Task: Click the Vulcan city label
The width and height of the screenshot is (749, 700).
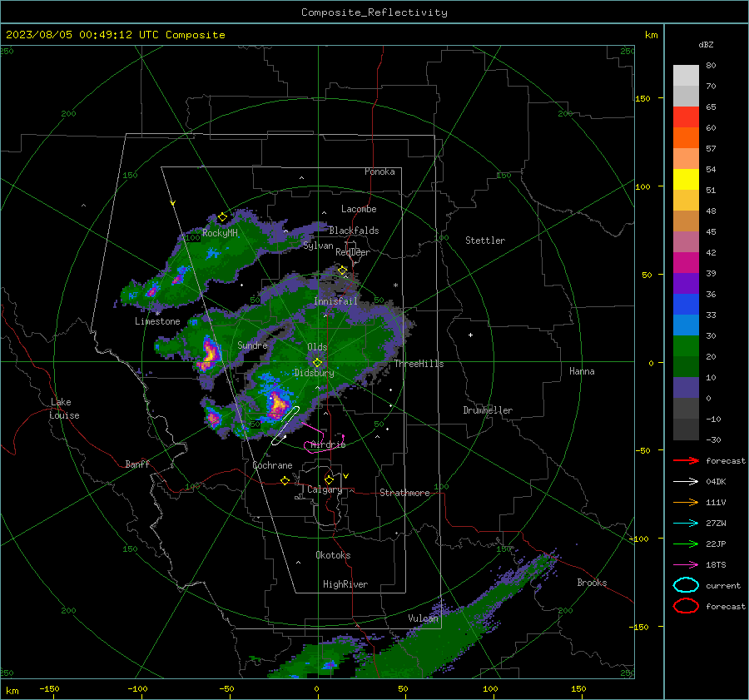Action: [423, 618]
